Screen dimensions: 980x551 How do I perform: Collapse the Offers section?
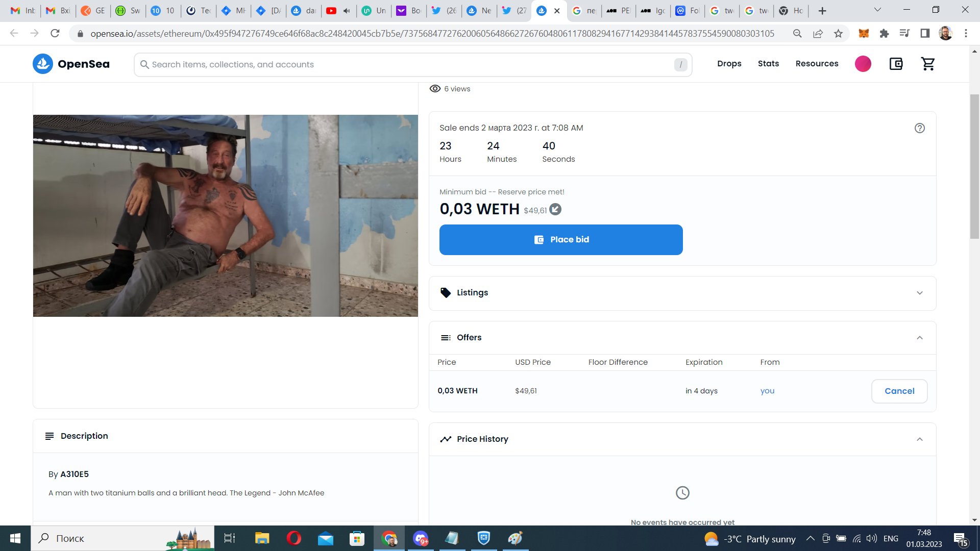click(919, 338)
